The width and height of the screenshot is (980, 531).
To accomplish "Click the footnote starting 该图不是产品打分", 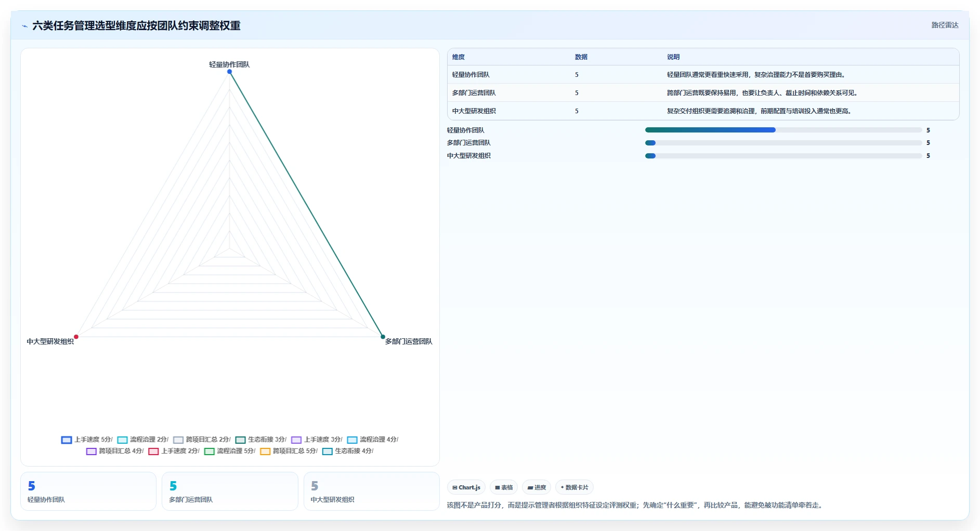I will point(636,505).
